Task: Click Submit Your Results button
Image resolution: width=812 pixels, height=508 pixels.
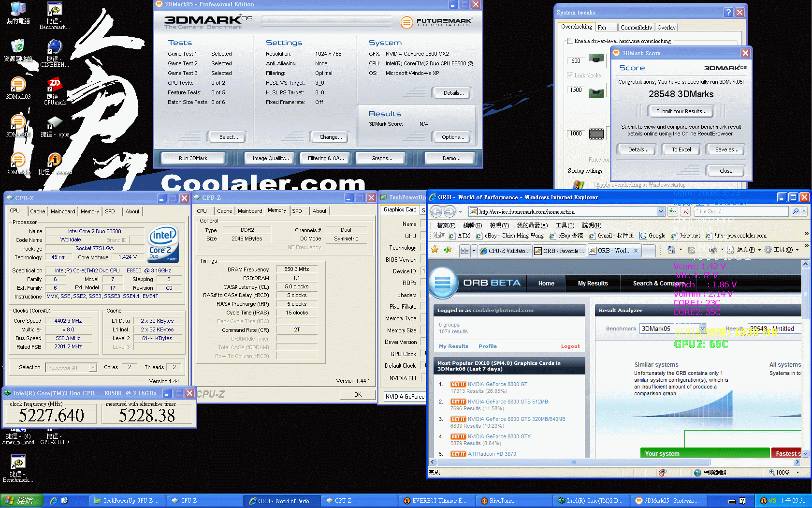Action: click(x=681, y=111)
